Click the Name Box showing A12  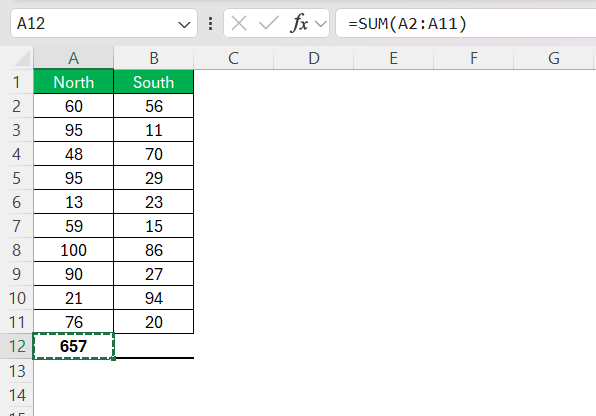pyautogui.click(x=104, y=24)
